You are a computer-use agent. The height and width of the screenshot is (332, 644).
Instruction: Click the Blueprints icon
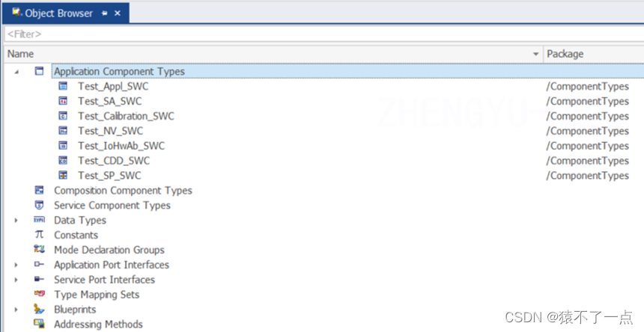[39, 309]
